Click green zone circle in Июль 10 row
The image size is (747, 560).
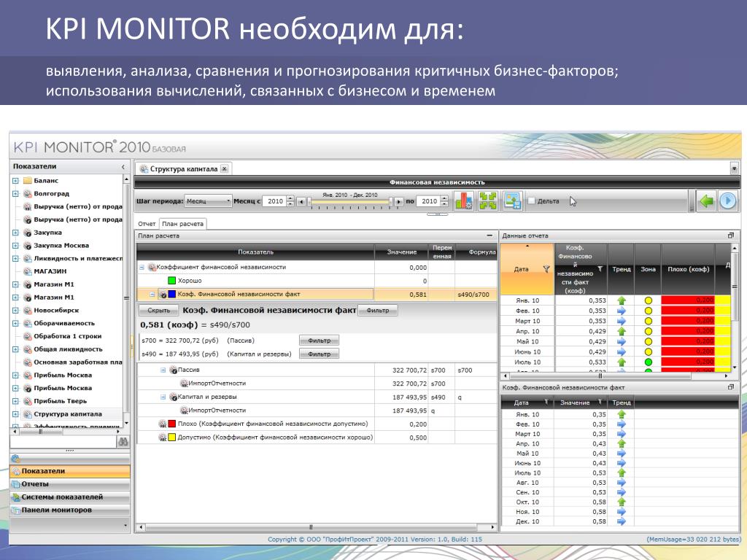pos(648,362)
